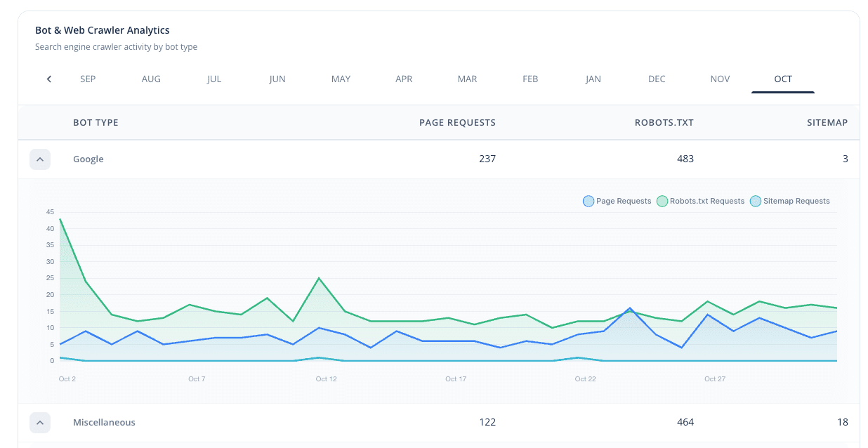Click the Bot Type column header

tap(96, 122)
